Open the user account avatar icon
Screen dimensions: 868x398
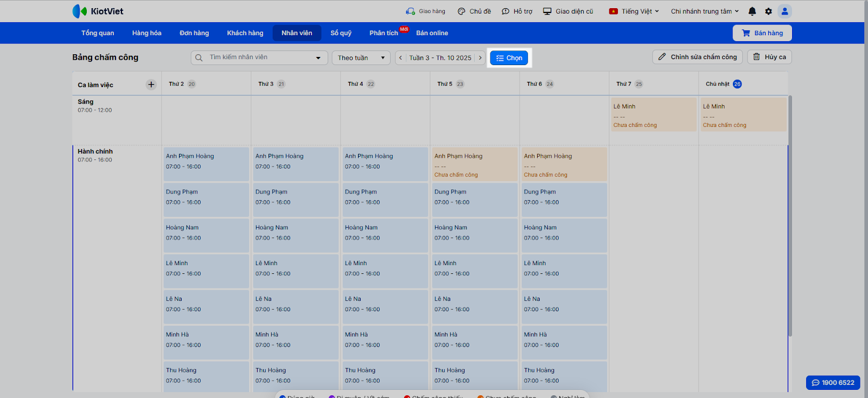tap(784, 11)
